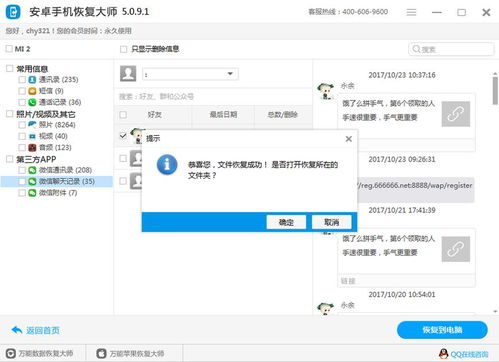Viewport: 499px width, 362px height.
Task: Check the 短信 (9) checkbox
Action: click(22, 91)
